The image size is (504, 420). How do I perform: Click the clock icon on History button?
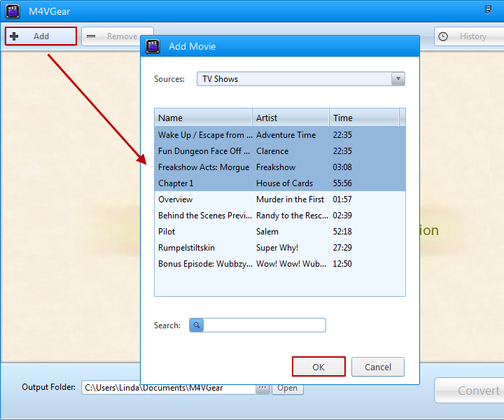click(443, 36)
